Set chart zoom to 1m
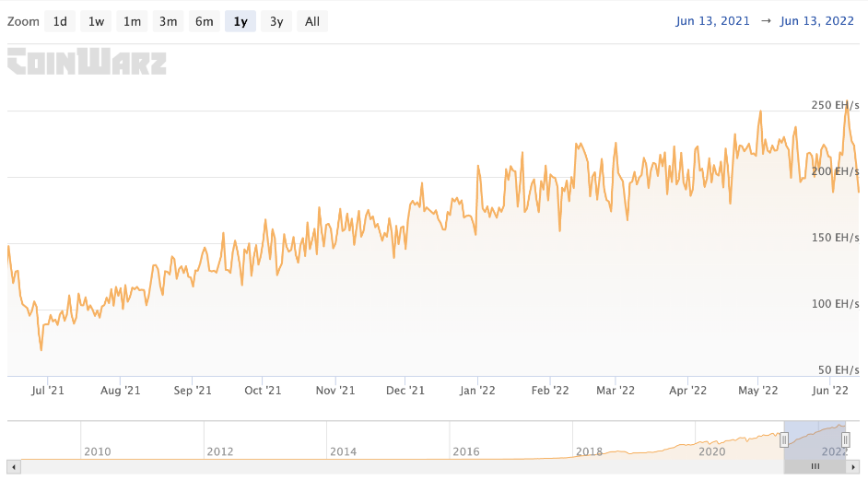Viewport: 868px width, 480px height. 132,21
